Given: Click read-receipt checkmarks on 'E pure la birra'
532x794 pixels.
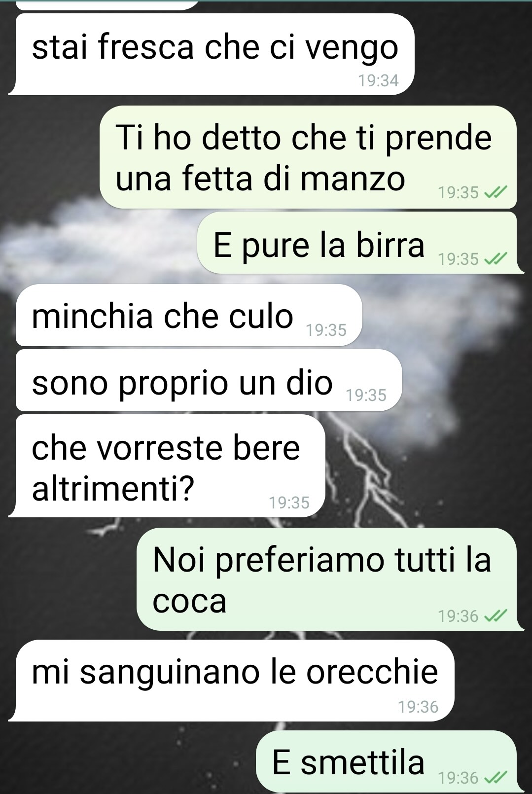Looking at the screenshot, I should click(496, 258).
